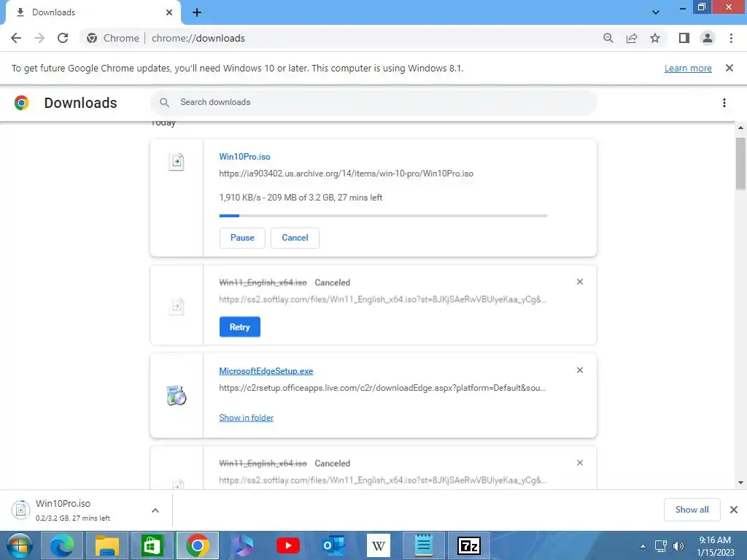Open the Bing Chat style taskbar icon
Screen dimensions: 747x560
point(242,545)
